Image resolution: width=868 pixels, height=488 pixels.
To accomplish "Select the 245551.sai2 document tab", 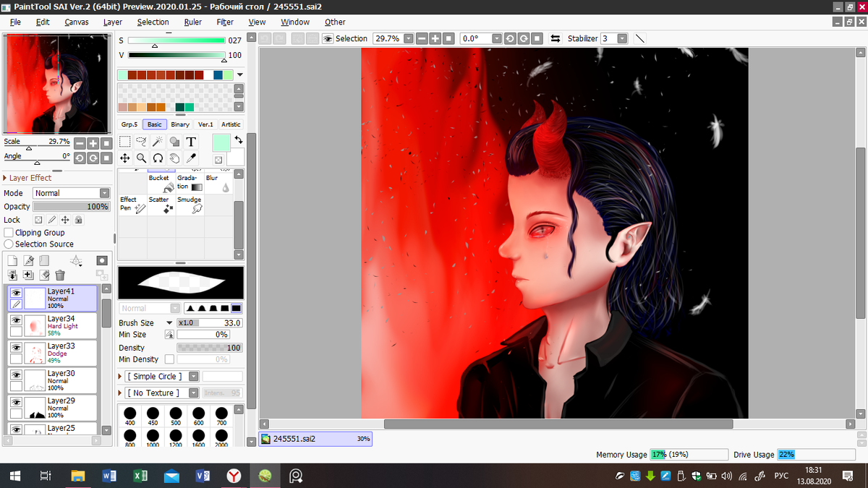I will click(x=315, y=439).
